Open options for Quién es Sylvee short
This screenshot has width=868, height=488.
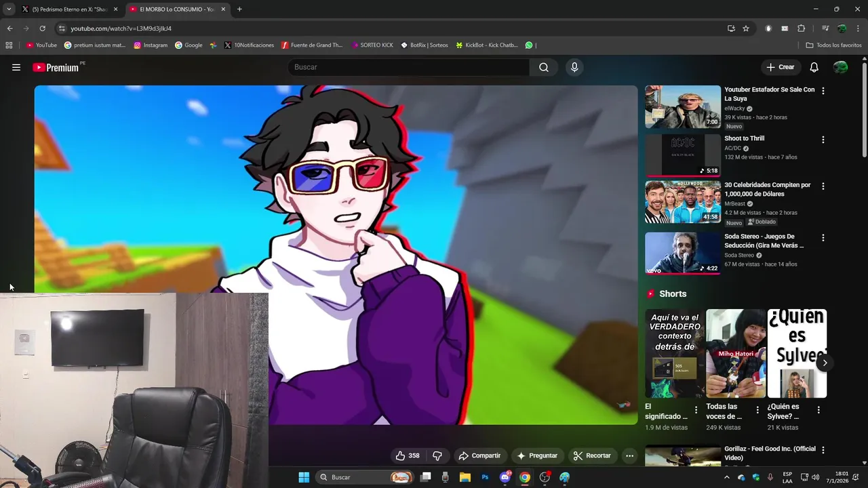pyautogui.click(x=818, y=410)
